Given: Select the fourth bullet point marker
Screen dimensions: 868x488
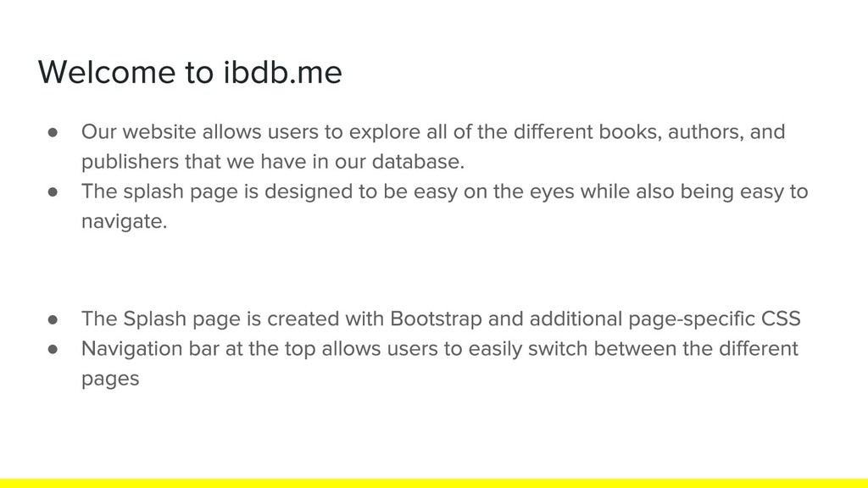Looking at the screenshot, I should click(x=53, y=349).
